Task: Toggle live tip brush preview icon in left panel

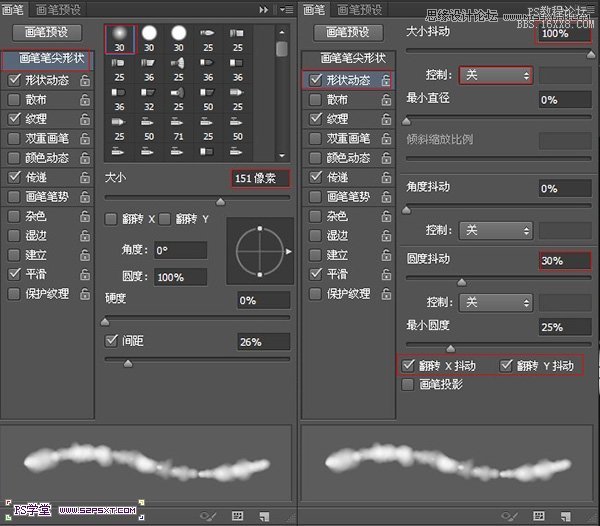Action: pos(208,516)
